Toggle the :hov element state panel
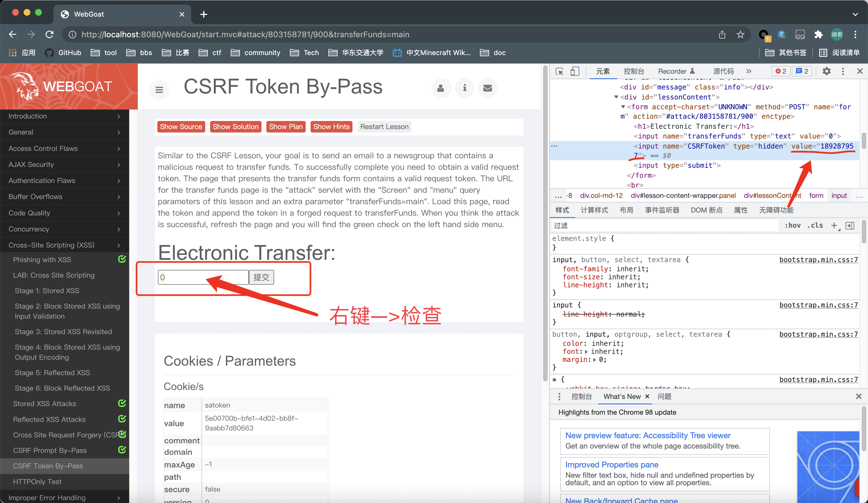Viewport: 868px width, 503px height. [x=792, y=225]
